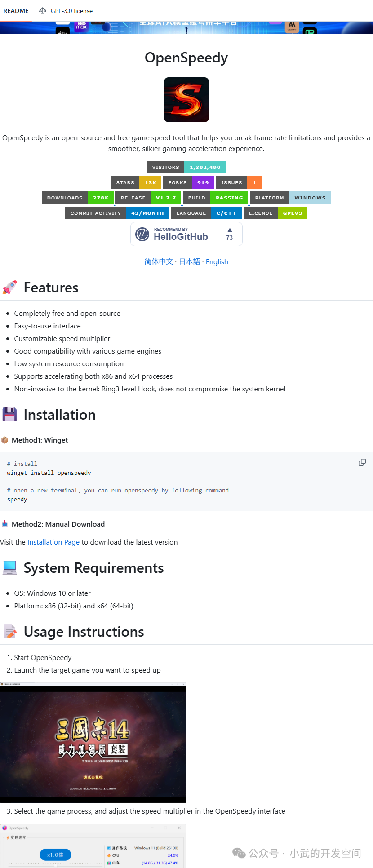This screenshot has width=373, height=868.
Task: Click the memo emoji beside Usage Instructions
Action: (x=10, y=632)
